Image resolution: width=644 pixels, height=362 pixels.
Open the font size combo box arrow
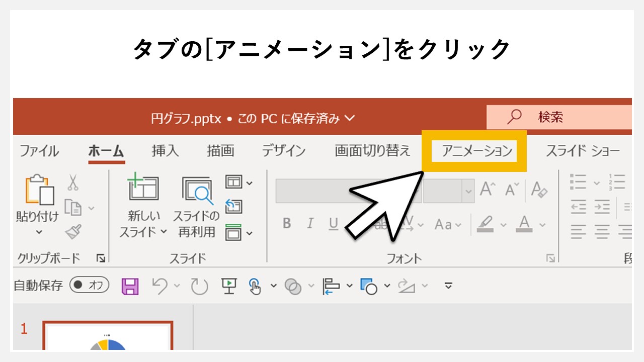click(469, 192)
